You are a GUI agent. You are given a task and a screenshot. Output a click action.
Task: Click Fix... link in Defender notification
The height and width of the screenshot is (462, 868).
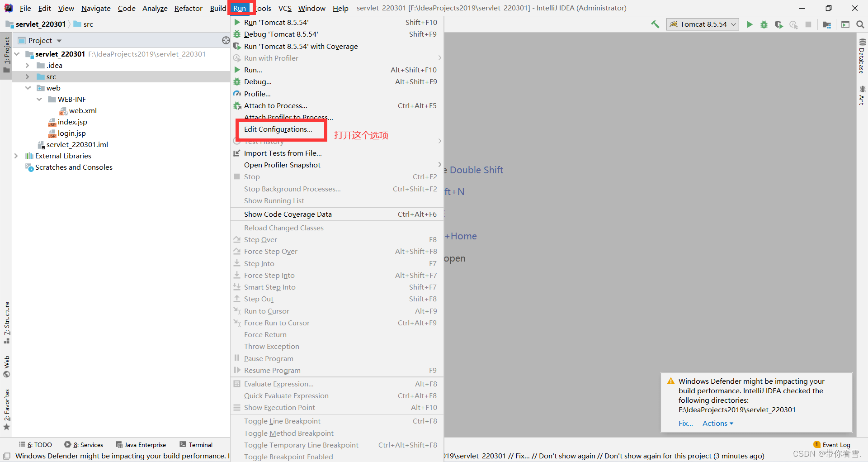[x=685, y=423]
